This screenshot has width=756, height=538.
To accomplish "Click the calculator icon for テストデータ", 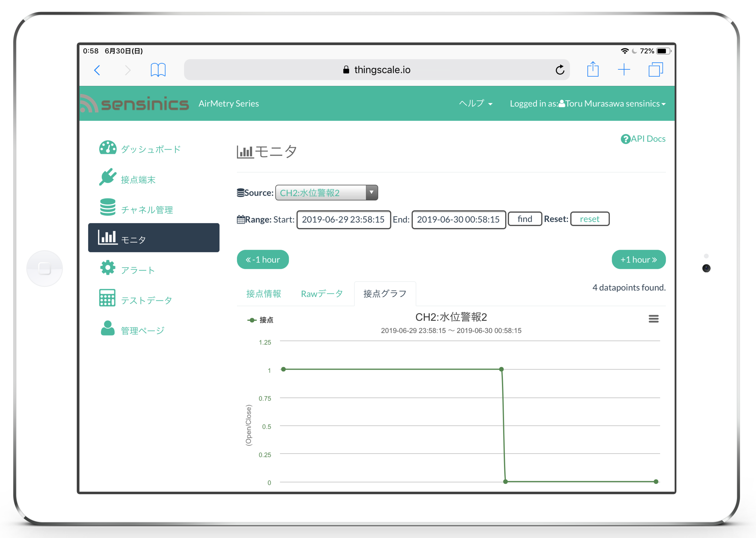I will [107, 298].
